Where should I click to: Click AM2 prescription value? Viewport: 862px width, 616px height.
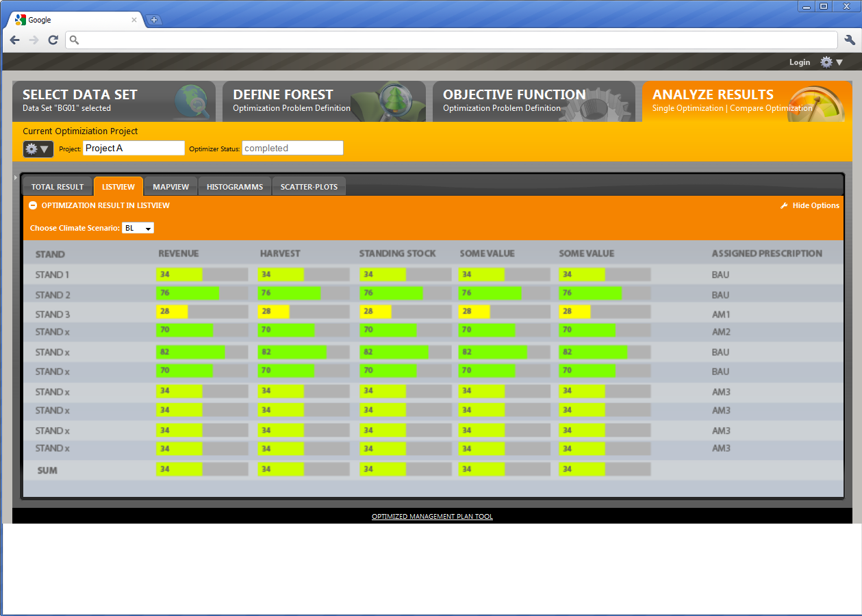721,332
